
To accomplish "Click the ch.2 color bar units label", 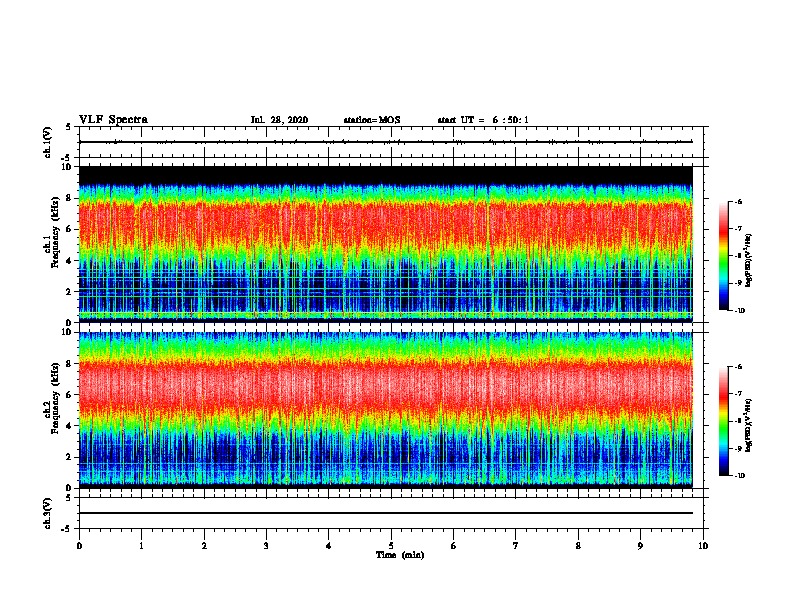I will 748,425.
